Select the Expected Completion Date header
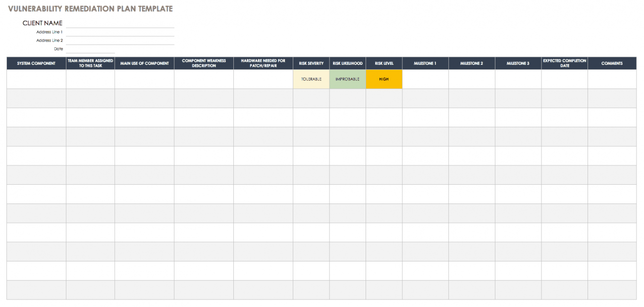The height and width of the screenshot is (307, 644). (x=564, y=63)
